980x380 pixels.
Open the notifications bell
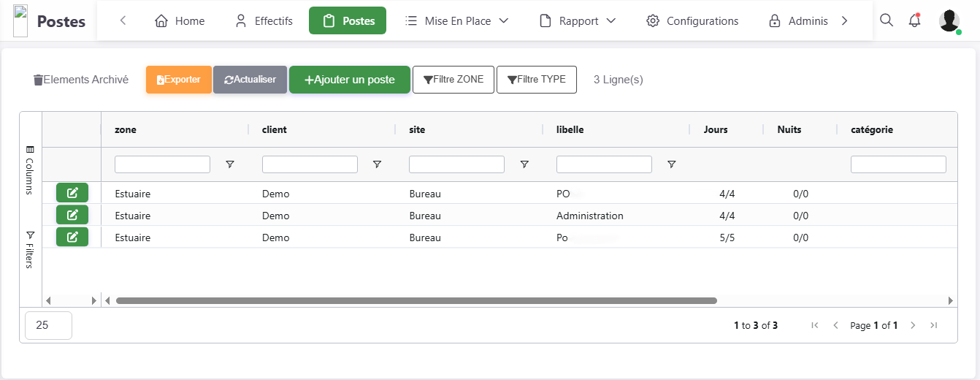point(914,20)
